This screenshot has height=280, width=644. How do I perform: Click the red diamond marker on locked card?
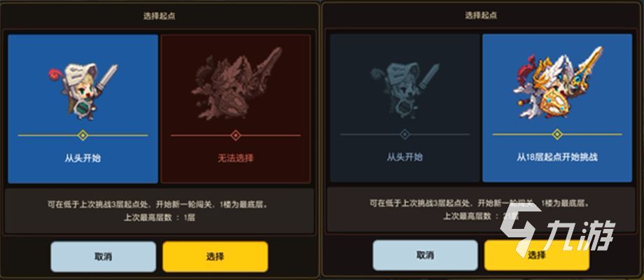[x=236, y=135]
